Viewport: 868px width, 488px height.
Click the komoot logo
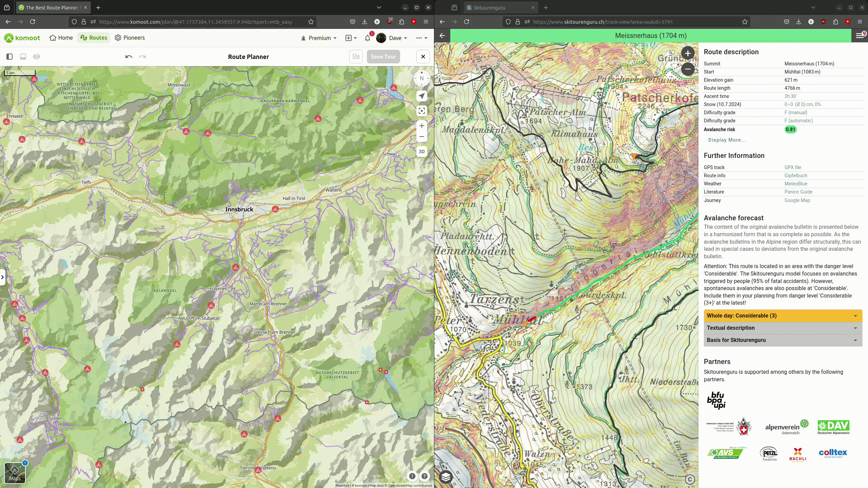click(22, 38)
